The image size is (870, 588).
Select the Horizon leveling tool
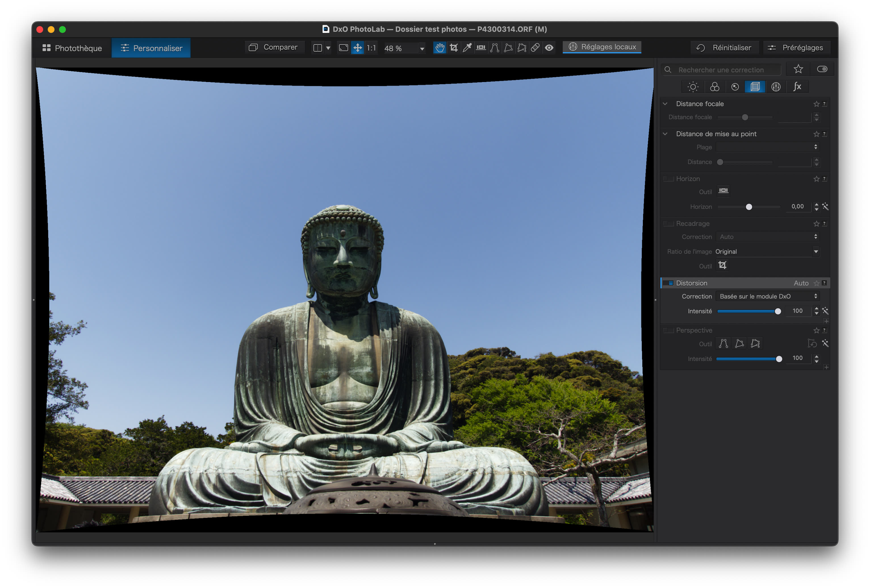click(481, 47)
